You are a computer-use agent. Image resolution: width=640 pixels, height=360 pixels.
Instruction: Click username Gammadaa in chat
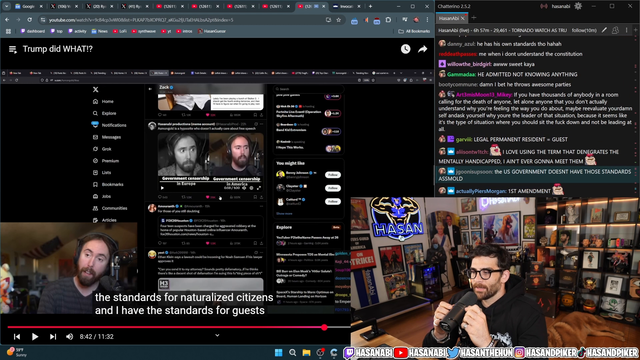pyautogui.click(x=461, y=74)
